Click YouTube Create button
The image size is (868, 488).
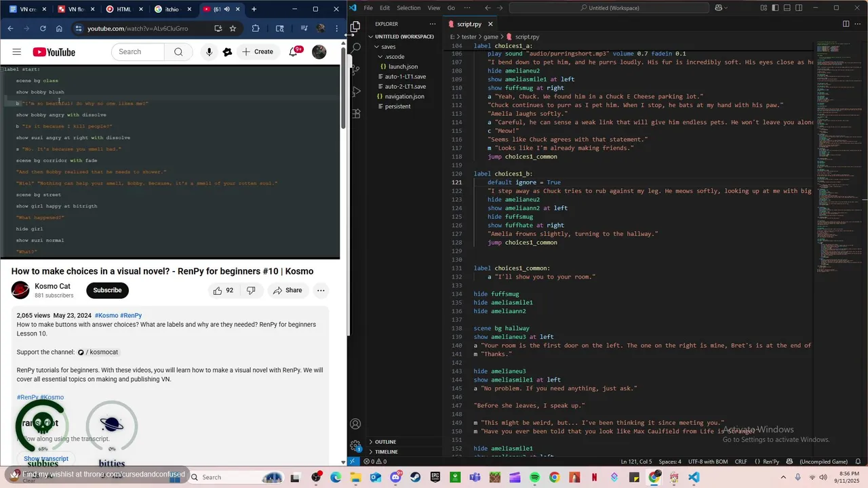[x=258, y=52]
